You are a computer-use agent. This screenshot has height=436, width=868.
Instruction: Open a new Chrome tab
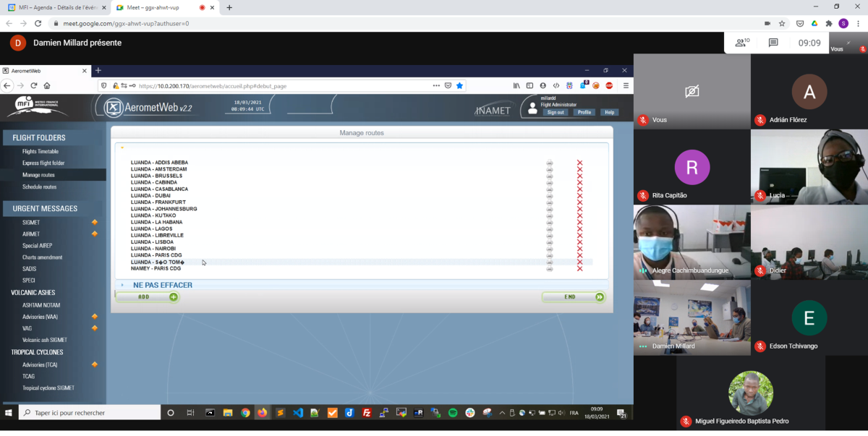coord(229,7)
